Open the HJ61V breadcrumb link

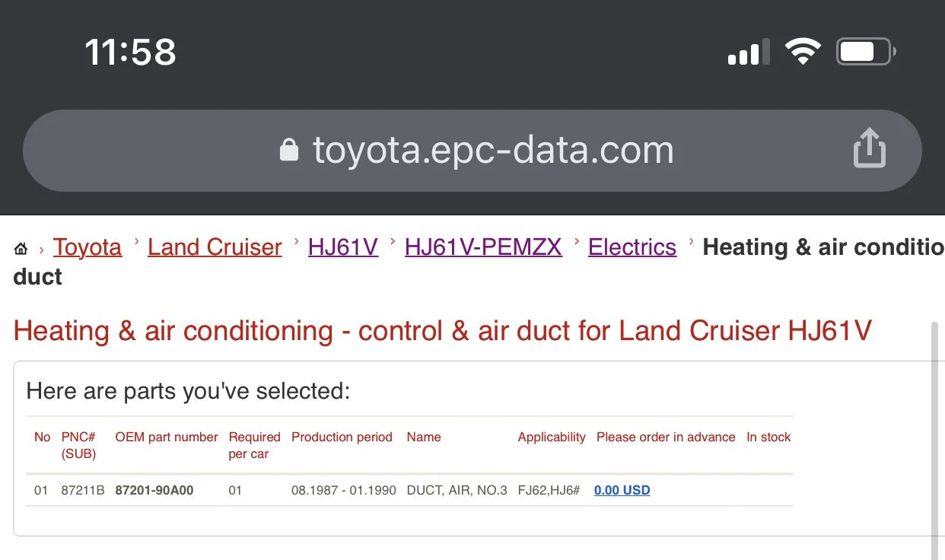tap(343, 247)
